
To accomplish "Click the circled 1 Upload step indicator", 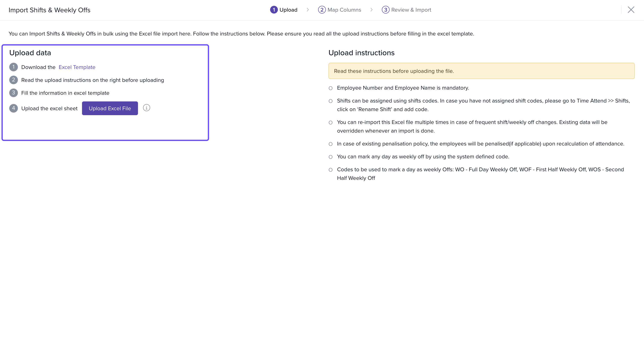I will (274, 10).
